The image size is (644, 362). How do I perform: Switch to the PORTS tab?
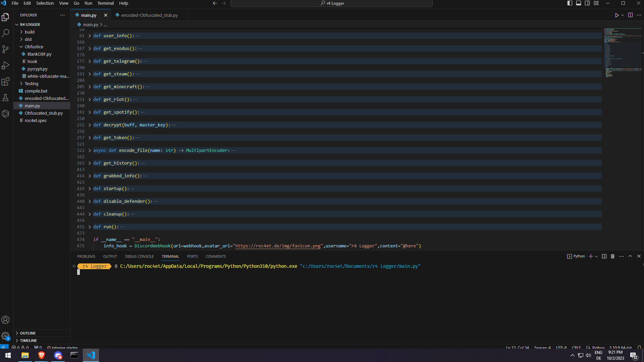click(192, 256)
